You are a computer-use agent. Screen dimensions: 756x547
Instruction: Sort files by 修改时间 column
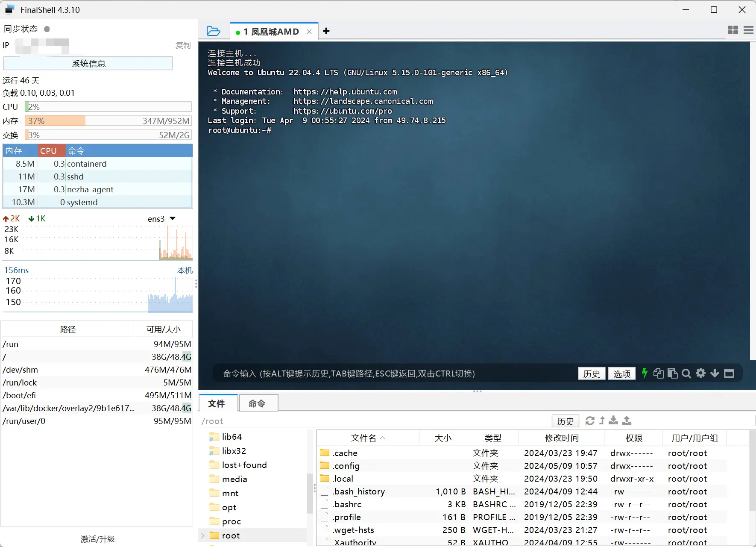(x=562, y=438)
